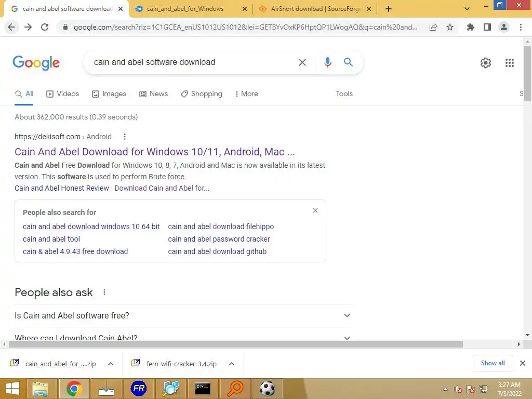This screenshot has width=532, height=399.
Task: Switch to the News results tab
Action: [154, 94]
